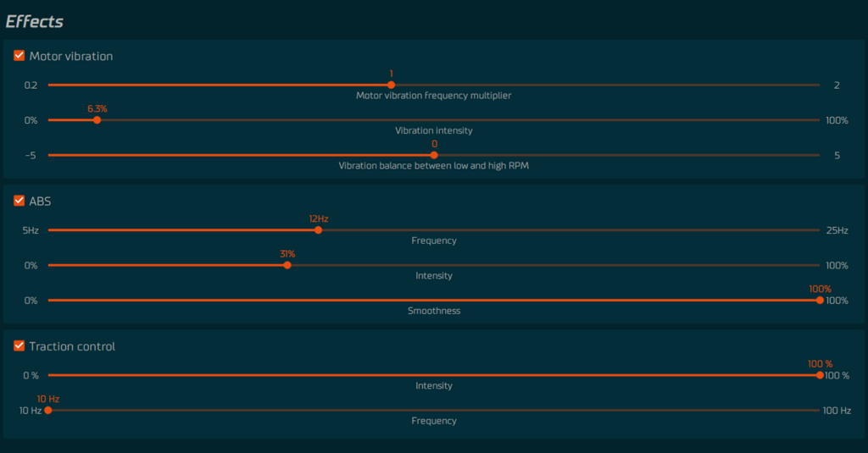Select the ABS Smoothness slider handle
This screenshot has height=453, width=868.
pos(820,300)
